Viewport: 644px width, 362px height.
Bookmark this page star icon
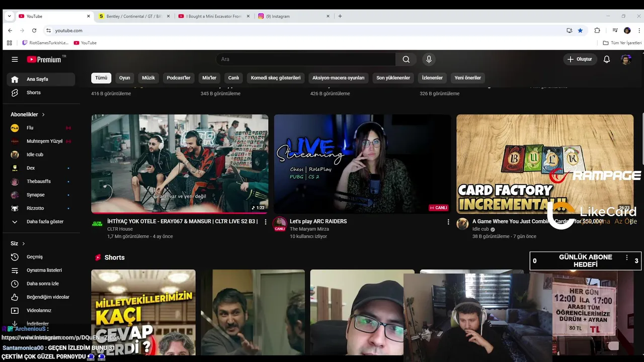(580, 30)
